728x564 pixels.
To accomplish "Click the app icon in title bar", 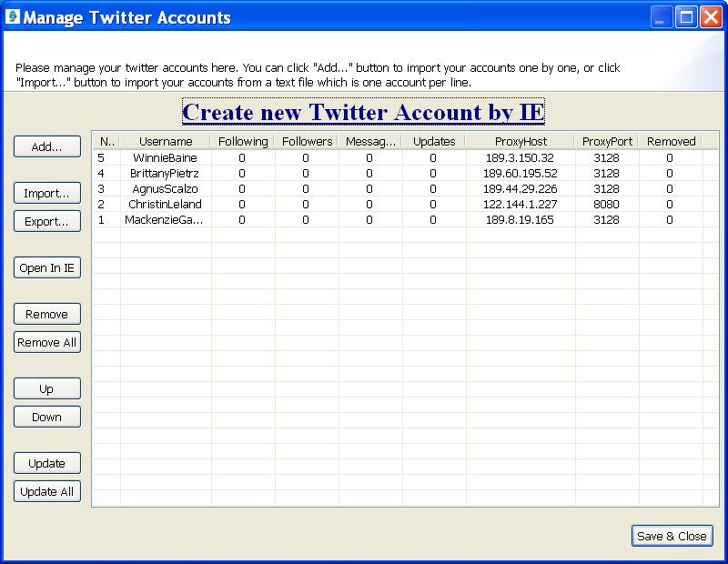I will coord(13,16).
